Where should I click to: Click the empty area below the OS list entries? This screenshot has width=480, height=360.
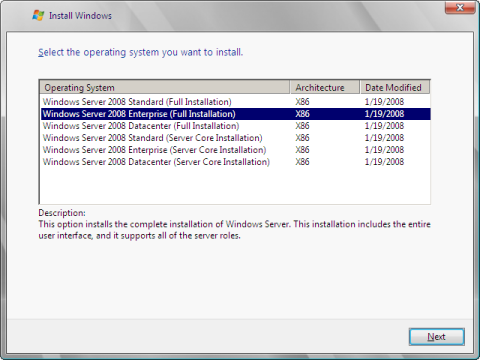pyautogui.click(x=235, y=185)
